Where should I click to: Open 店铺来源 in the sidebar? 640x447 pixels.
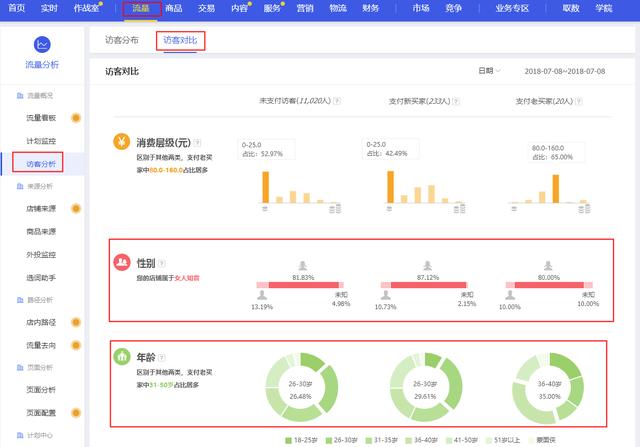[x=41, y=209]
